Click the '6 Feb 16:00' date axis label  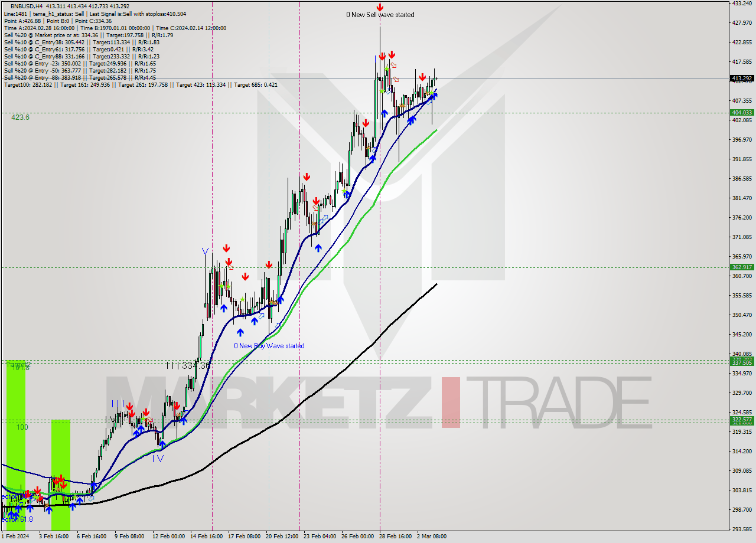[x=91, y=537]
